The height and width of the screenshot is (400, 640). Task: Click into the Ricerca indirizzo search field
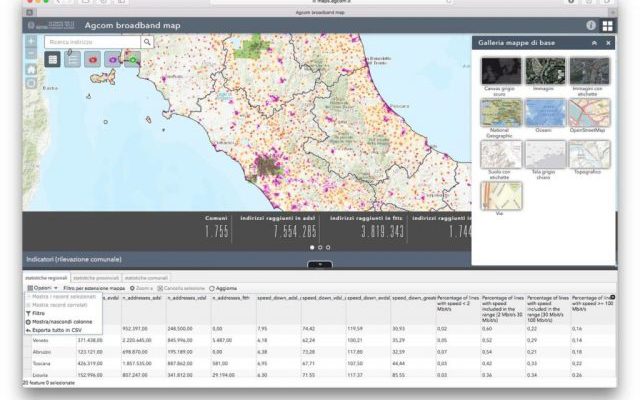(x=93, y=42)
